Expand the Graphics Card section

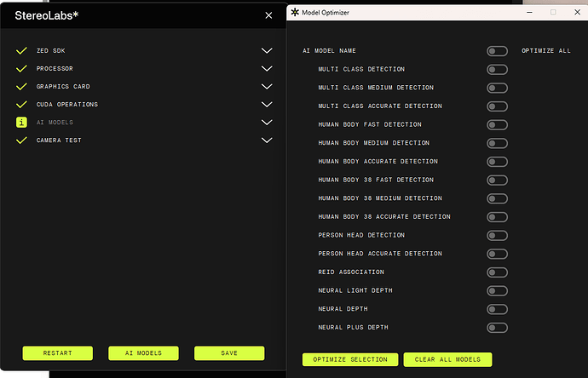click(x=267, y=87)
